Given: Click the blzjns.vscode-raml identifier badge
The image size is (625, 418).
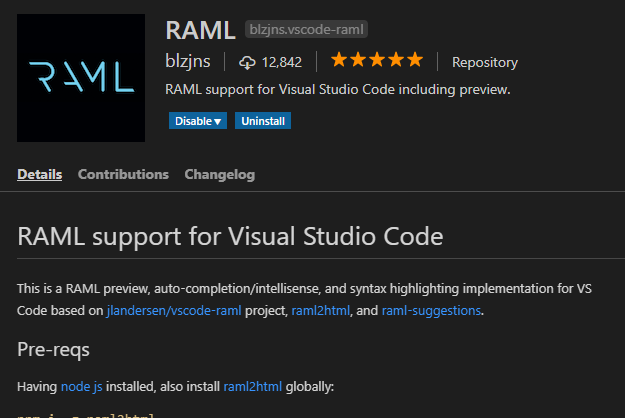Looking at the screenshot, I should click(x=306, y=29).
